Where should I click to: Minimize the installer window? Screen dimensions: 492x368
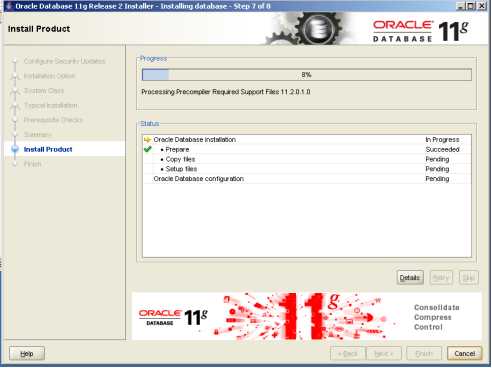tap(460, 6)
